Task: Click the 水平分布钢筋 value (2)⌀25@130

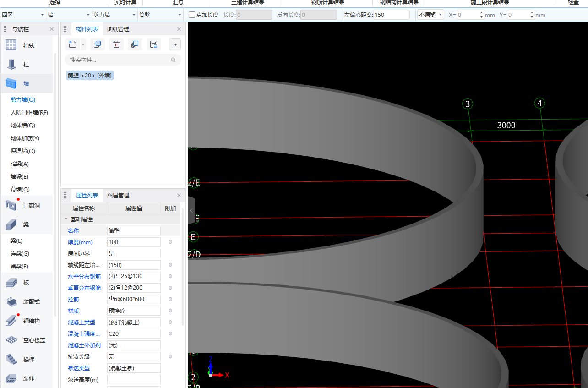Action: (134, 276)
